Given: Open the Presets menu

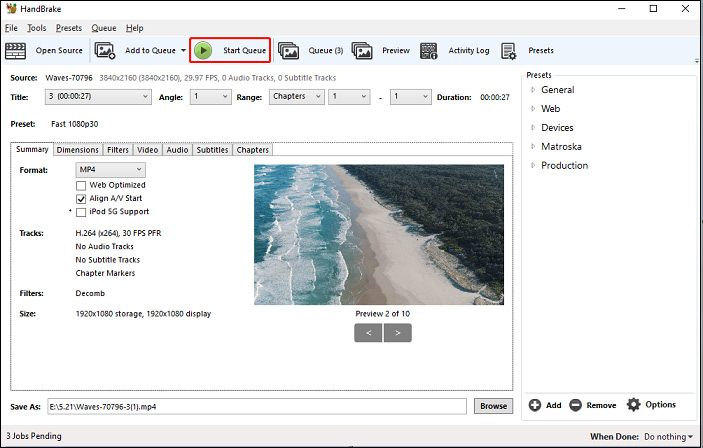Looking at the screenshot, I should 69,28.
